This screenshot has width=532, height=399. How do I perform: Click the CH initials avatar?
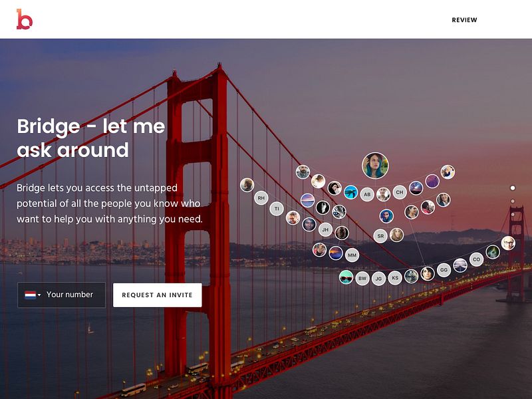pos(400,192)
